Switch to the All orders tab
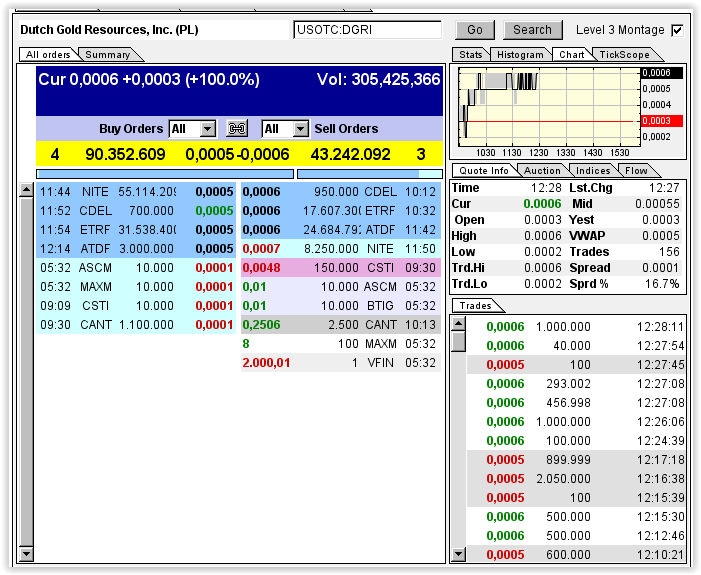The width and height of the screenshot is (701, 575). pos(48,55)
